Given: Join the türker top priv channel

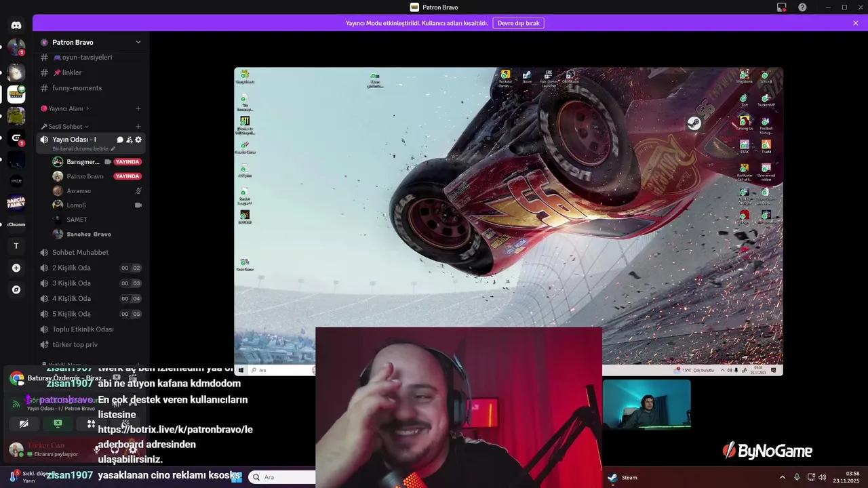Looking at the screenshot, I should [x=91, y=344].
